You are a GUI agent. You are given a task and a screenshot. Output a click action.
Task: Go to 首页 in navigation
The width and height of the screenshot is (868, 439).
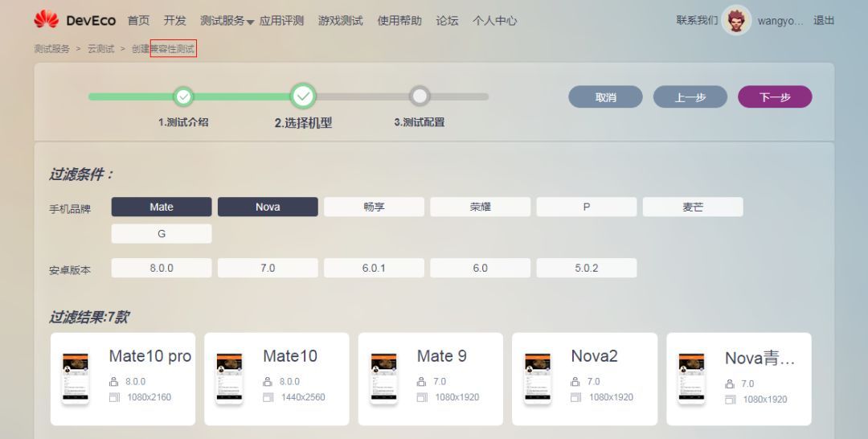(x=138, y=20)
